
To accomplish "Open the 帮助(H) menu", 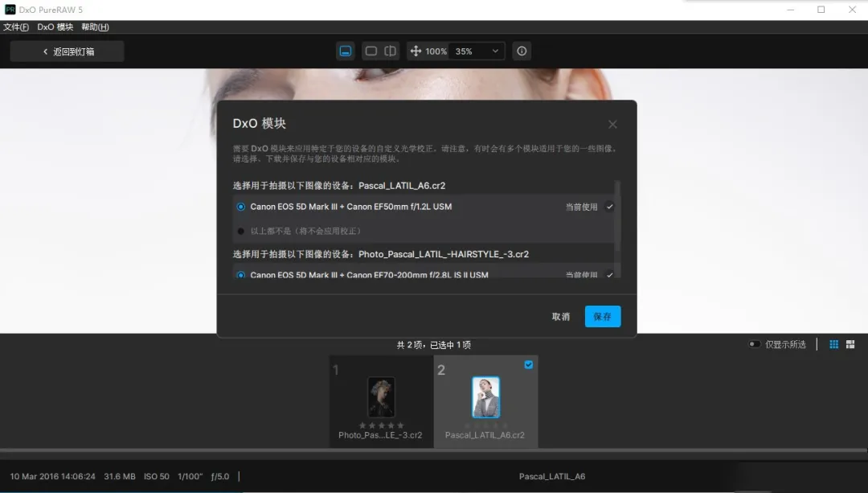I will 95,27.
